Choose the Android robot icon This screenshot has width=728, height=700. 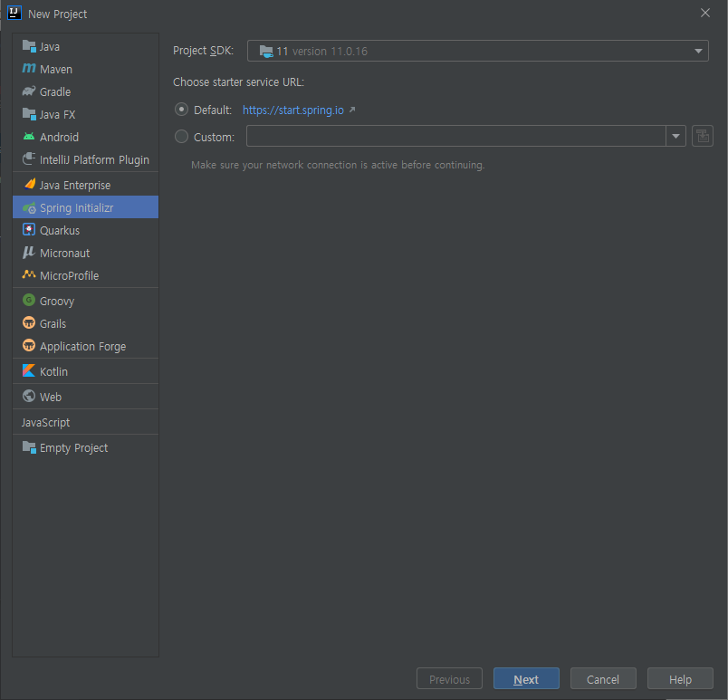click(29, 137)
